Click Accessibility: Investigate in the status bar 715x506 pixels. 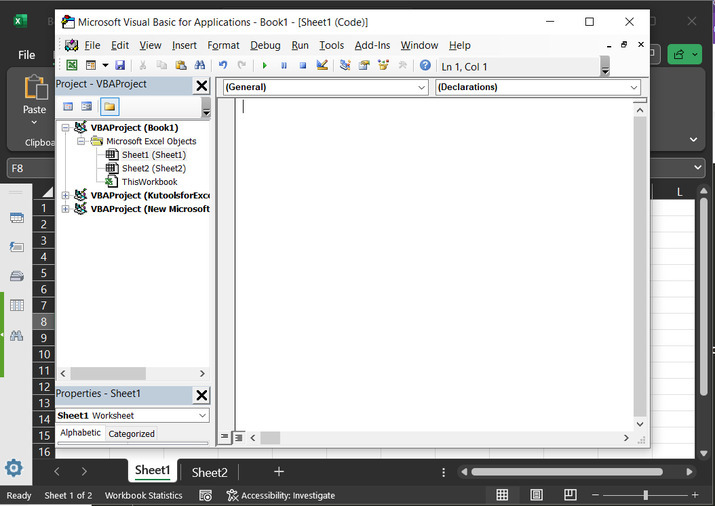click(281, 495)
